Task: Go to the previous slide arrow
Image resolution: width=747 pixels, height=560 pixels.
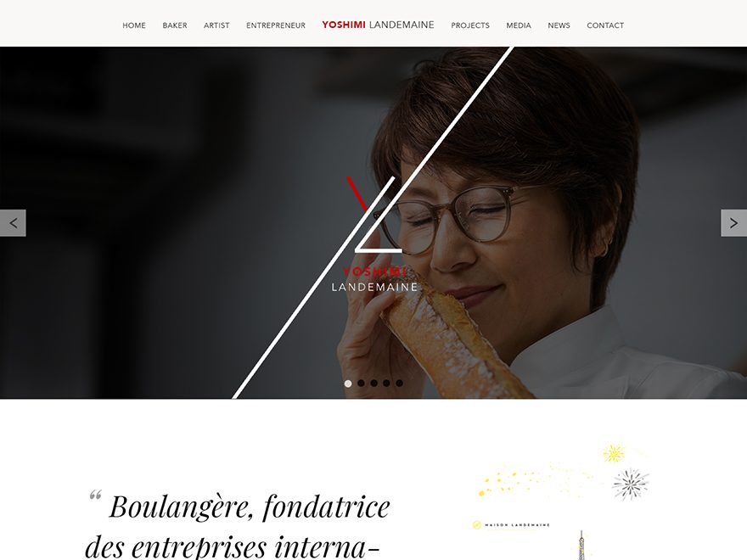Action: click(x=13, y=223)
